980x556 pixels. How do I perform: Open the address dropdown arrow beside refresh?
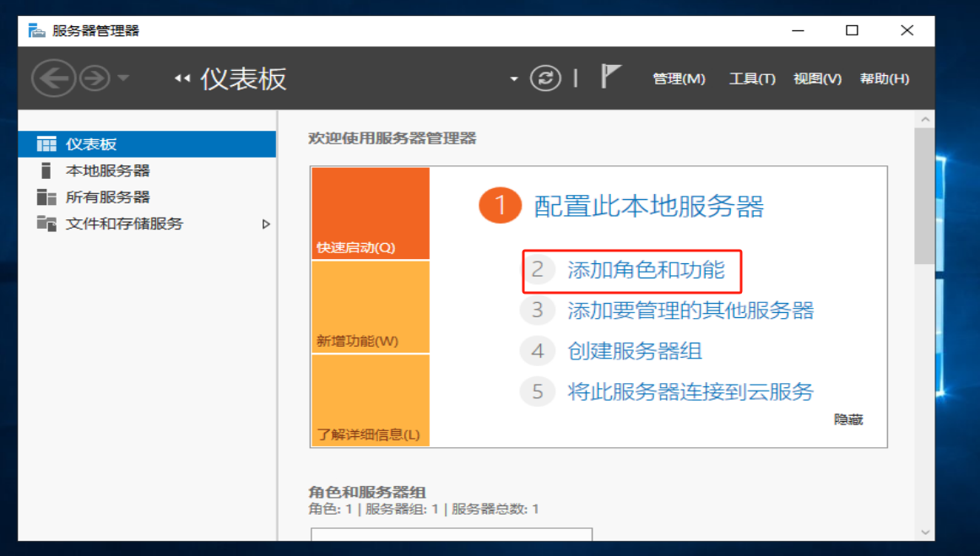click(514, 78)
